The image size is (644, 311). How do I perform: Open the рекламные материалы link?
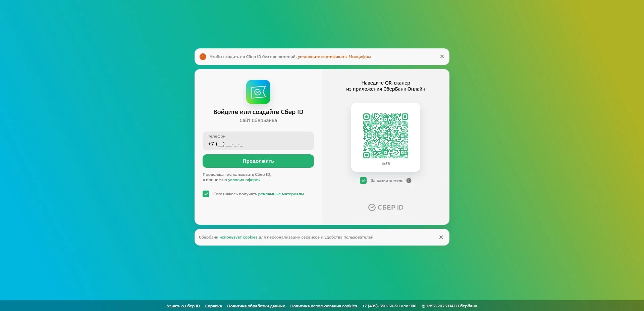281,194
